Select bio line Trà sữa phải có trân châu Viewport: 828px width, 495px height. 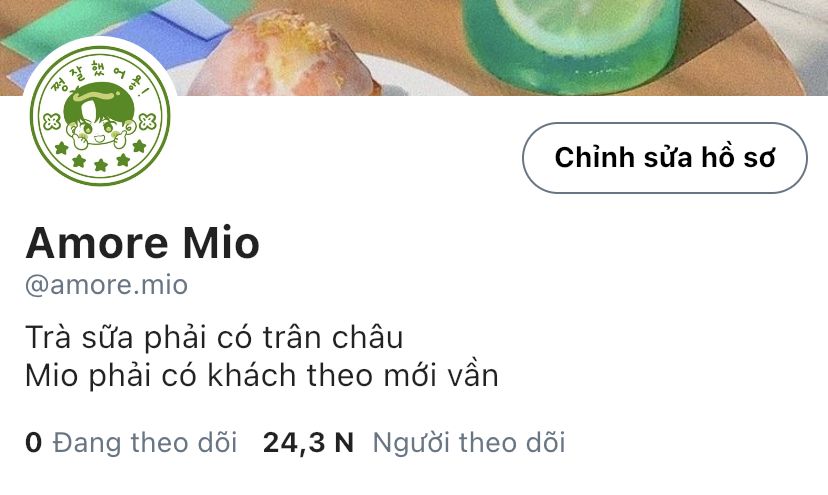[x=214, y=338]
